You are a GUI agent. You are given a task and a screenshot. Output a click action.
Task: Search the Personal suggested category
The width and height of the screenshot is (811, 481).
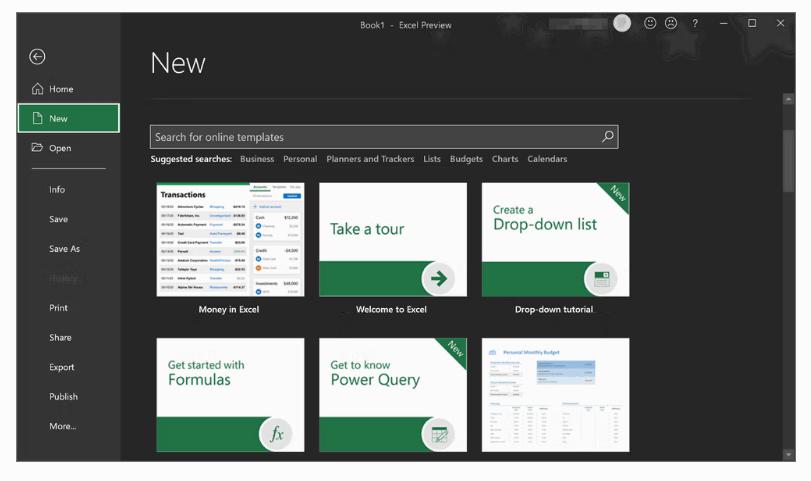(300, 159)
